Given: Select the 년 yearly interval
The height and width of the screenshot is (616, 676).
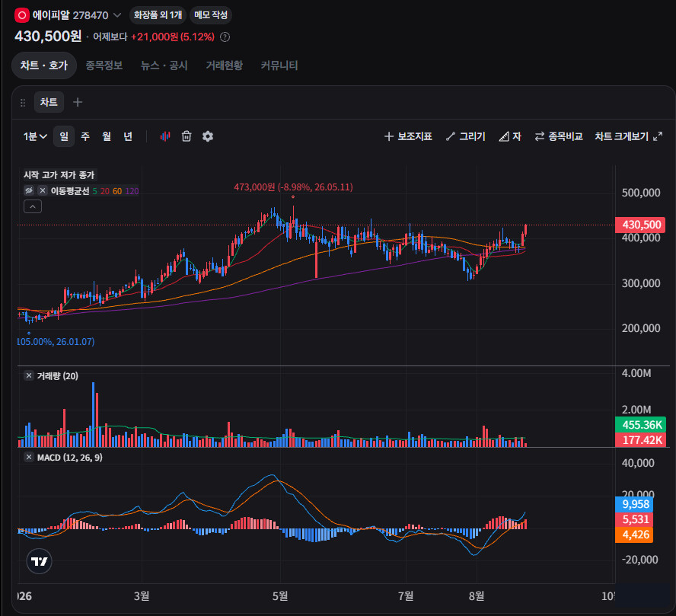Looking at the screenshot, I should pos(128,136).
